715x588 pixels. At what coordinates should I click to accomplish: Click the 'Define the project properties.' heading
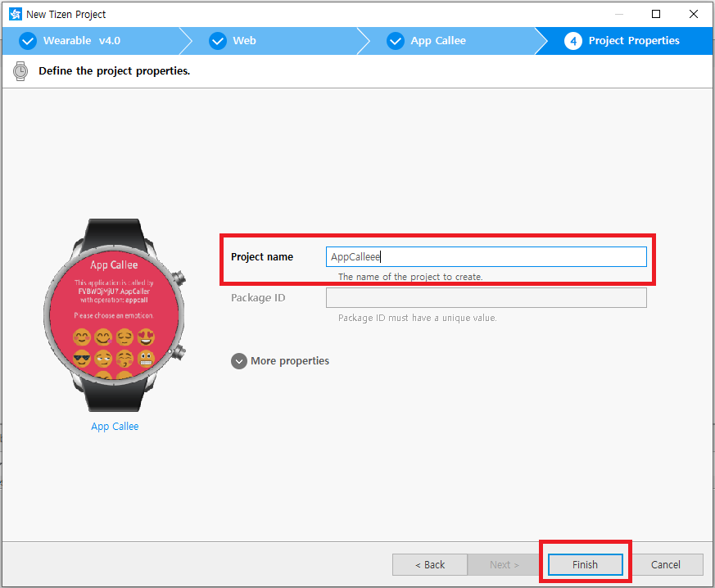coord(115,71)
